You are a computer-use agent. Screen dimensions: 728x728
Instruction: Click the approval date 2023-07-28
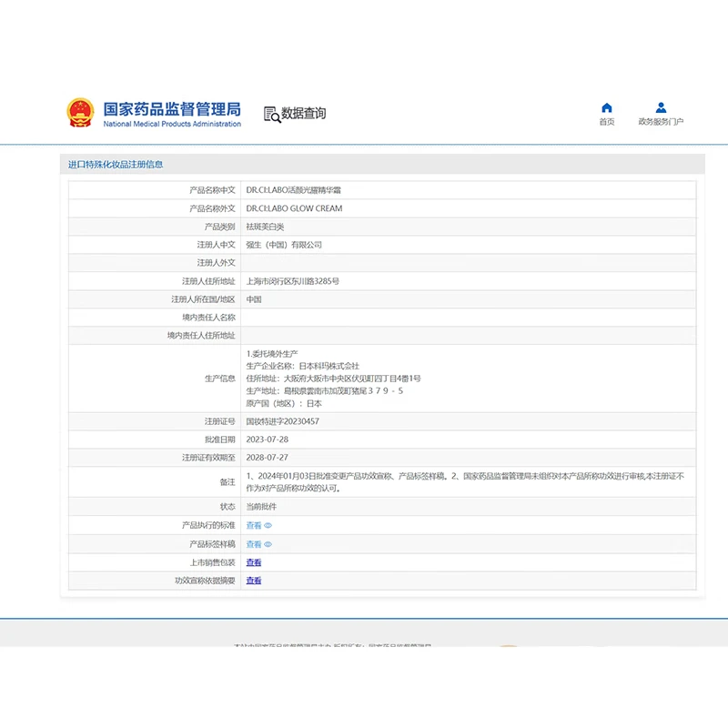coord(267,440)
